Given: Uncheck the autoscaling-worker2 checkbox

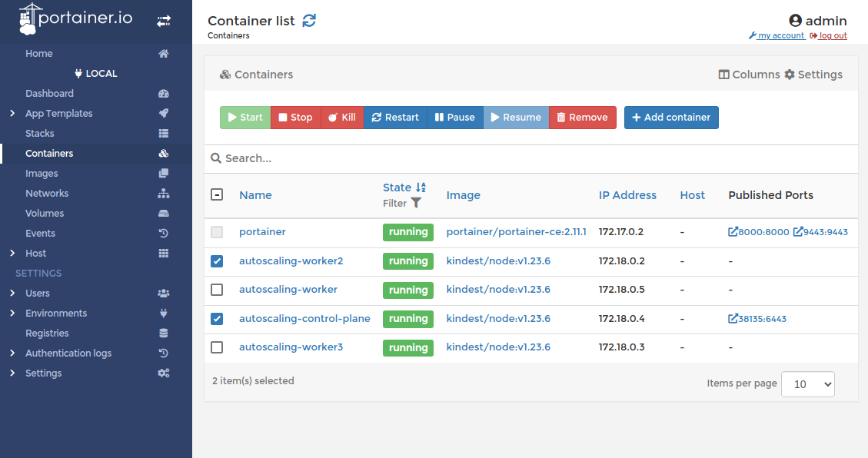Looking at the screenshot, I should (x=217, y=261).
